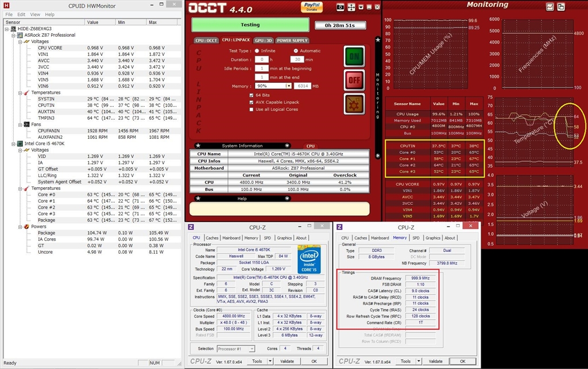Click the Sensor column header in HWMonitor
The width and height of the screenshot is (588, 369).
click(44, 22)
